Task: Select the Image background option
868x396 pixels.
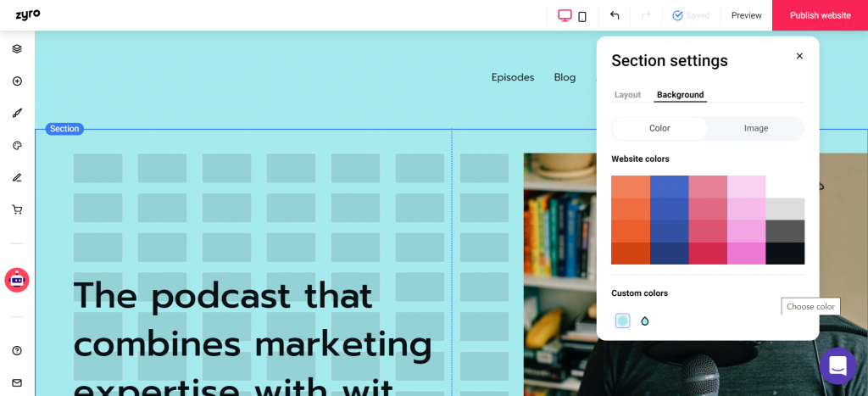Action: (x=755, y=128)
